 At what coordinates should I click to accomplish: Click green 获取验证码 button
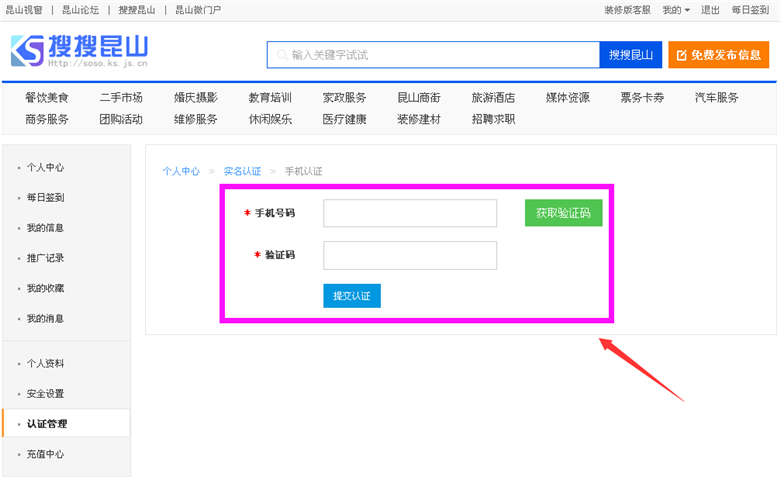[564, 213]
